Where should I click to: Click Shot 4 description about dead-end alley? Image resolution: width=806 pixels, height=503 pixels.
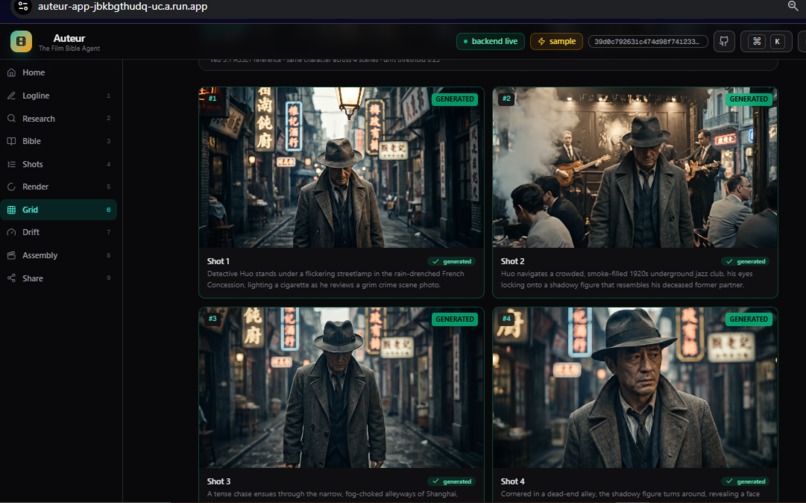pos(630,494)
